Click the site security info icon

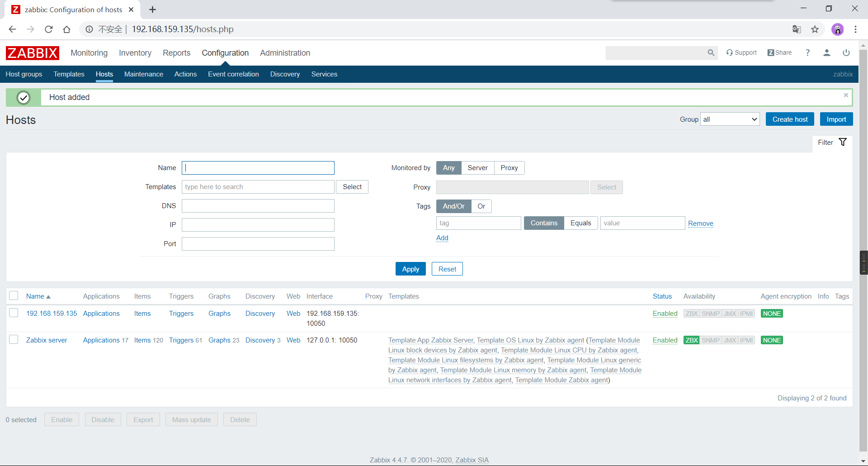tap(89, 29)
